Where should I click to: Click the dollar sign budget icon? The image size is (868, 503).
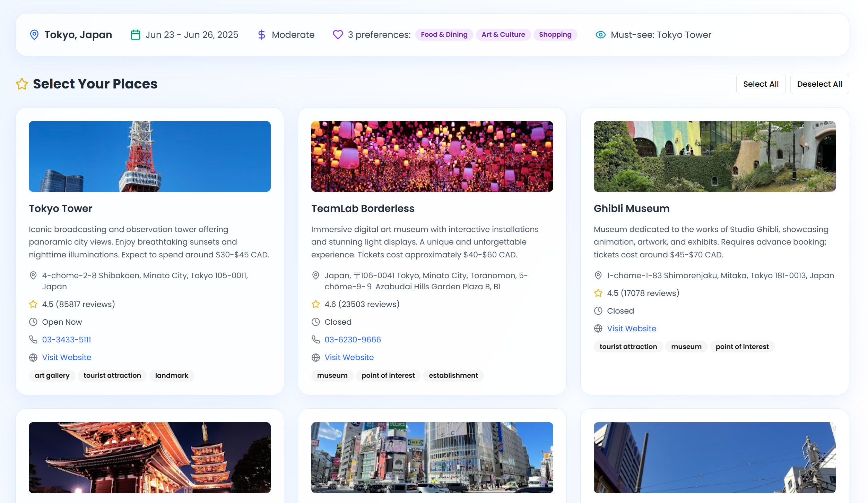[262, 35]
